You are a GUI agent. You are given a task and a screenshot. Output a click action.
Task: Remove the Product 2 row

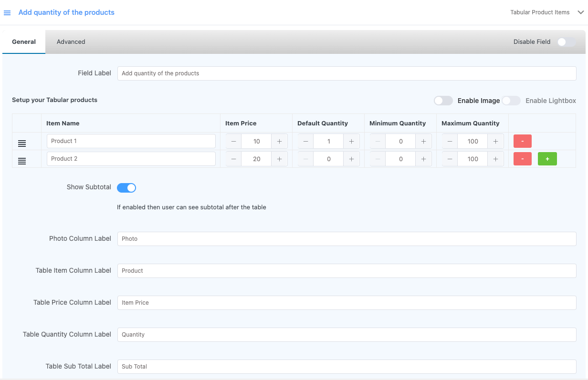[x=523, y=159]
